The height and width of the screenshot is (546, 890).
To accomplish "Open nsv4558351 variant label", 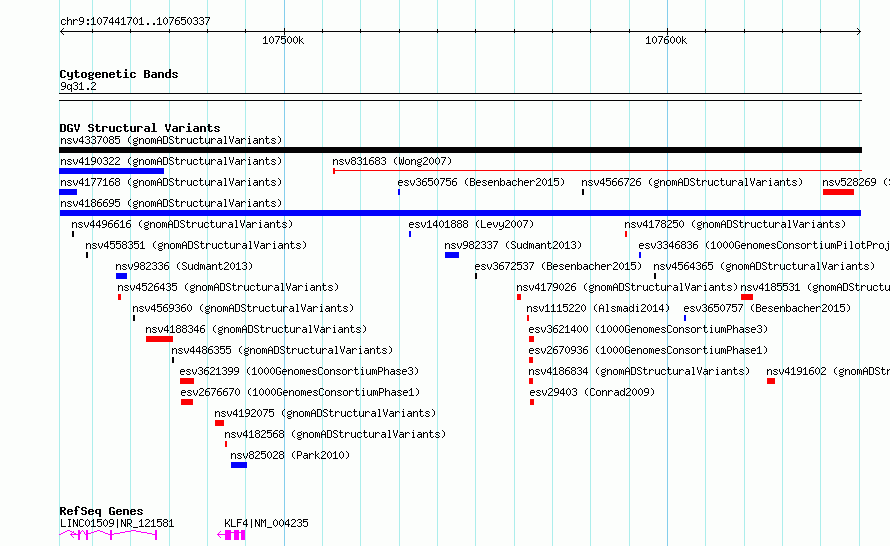I will [x=196, y=245].
